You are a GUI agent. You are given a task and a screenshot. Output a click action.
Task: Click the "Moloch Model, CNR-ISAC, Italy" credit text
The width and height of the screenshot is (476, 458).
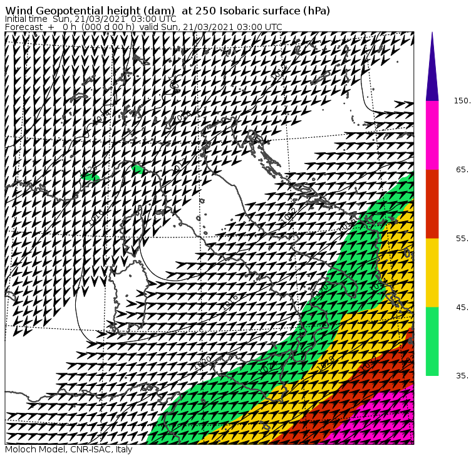coord(69,449)
